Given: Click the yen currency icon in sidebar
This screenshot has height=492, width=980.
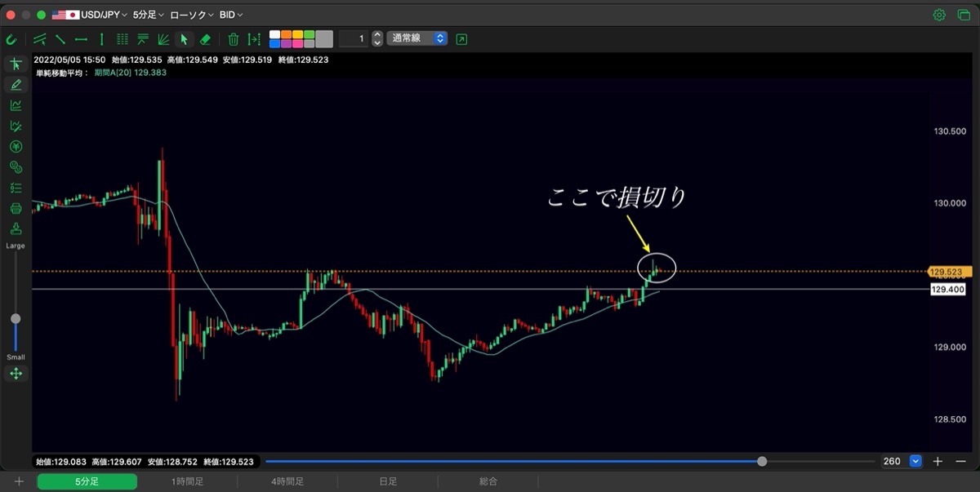Looking at the screenshot, I should pyautogui.click(x=16, y=146).
